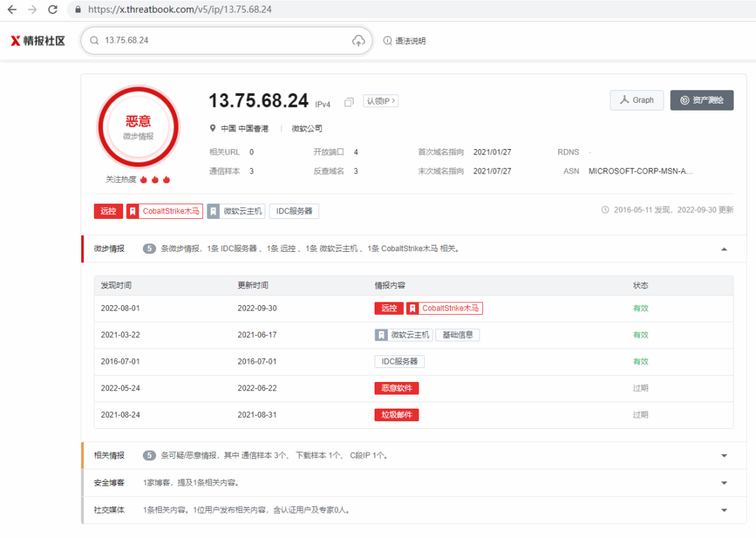Copy the IP with the copy icon

tap(349, 101)
